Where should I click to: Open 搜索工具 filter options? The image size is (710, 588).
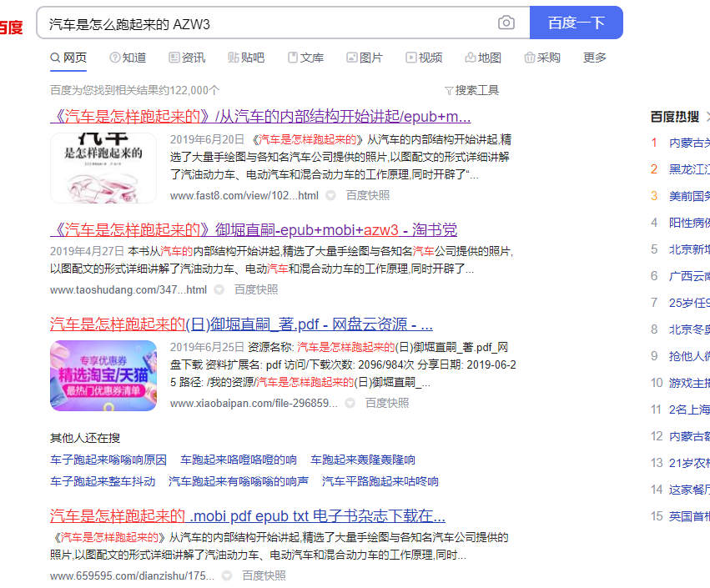click(471, 90)
